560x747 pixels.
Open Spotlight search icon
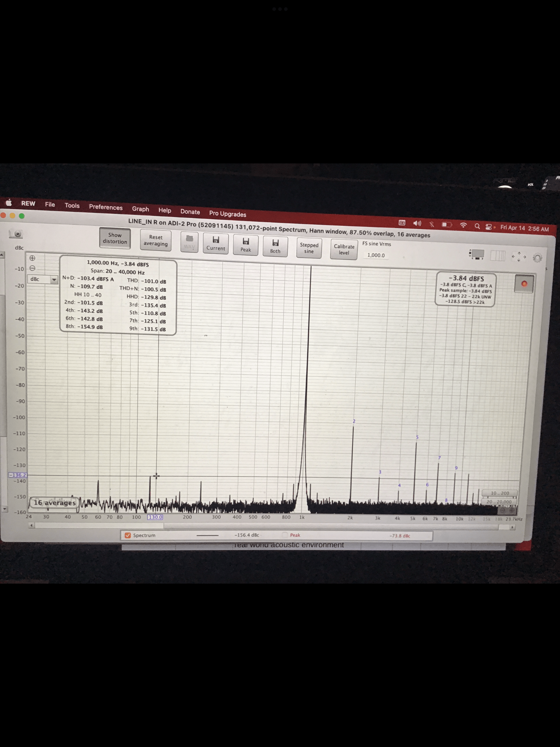[x=477, y=226]
